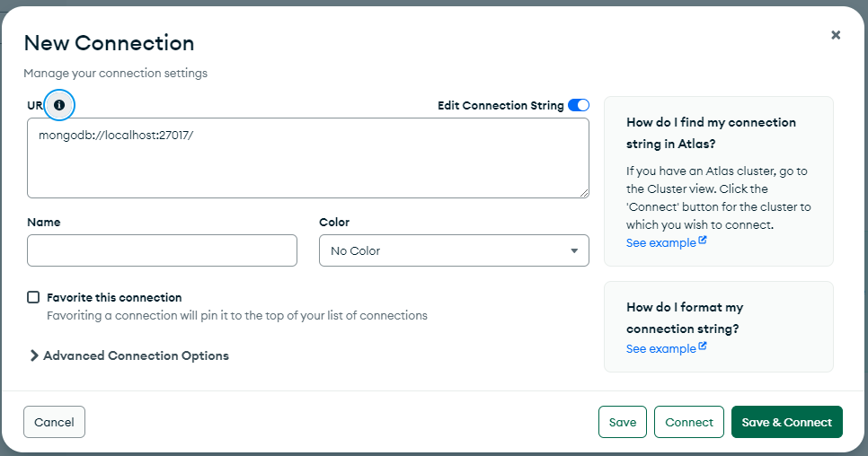Click the Connect button

[689, 423]
